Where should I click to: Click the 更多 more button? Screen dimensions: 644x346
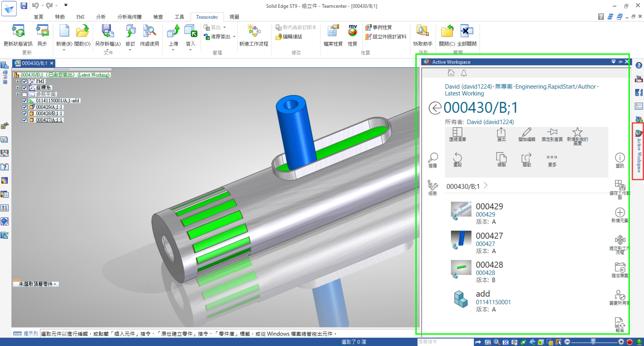pyautogui.click(x=552, y=160)
